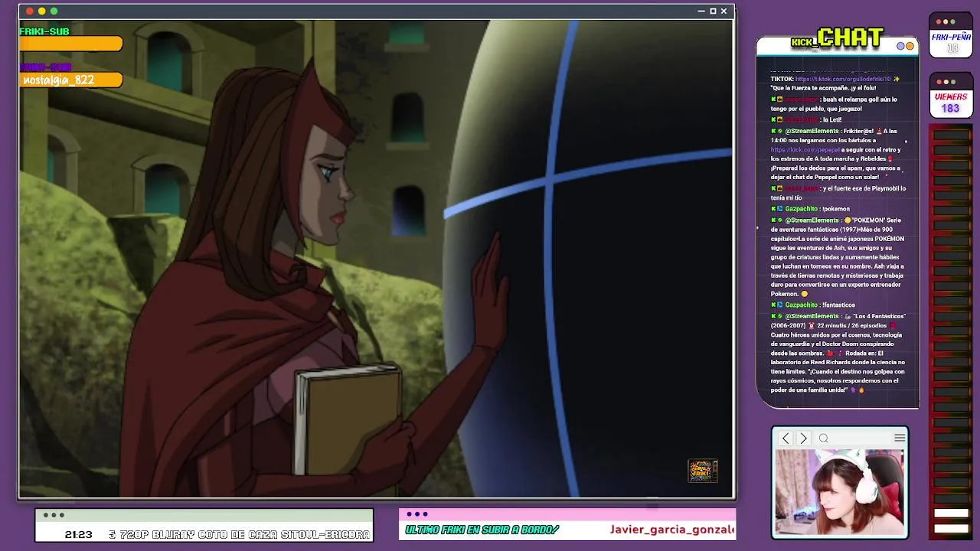Click the 720P BLURAY COTO DE CAZA ticker

pyautogui.click(x=240, y=535)
